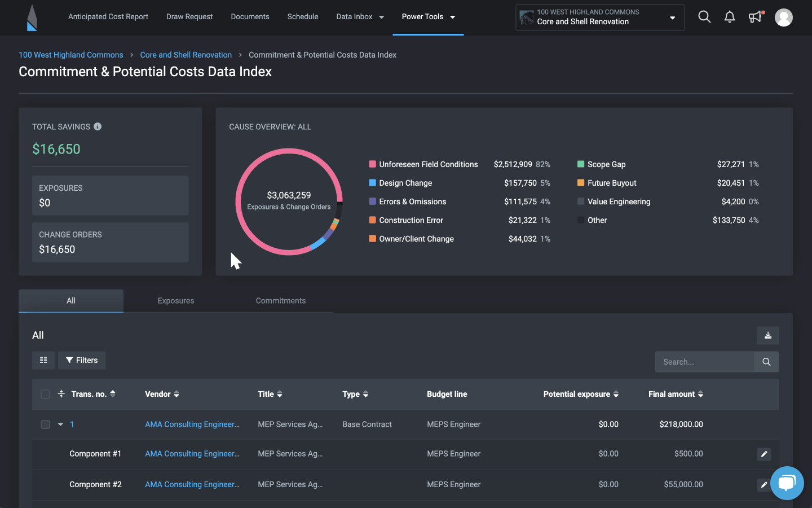This screenshot has width=812, height=508.
Task: Click the Errors & Omissions purple swatch
Action: (372, 202)
